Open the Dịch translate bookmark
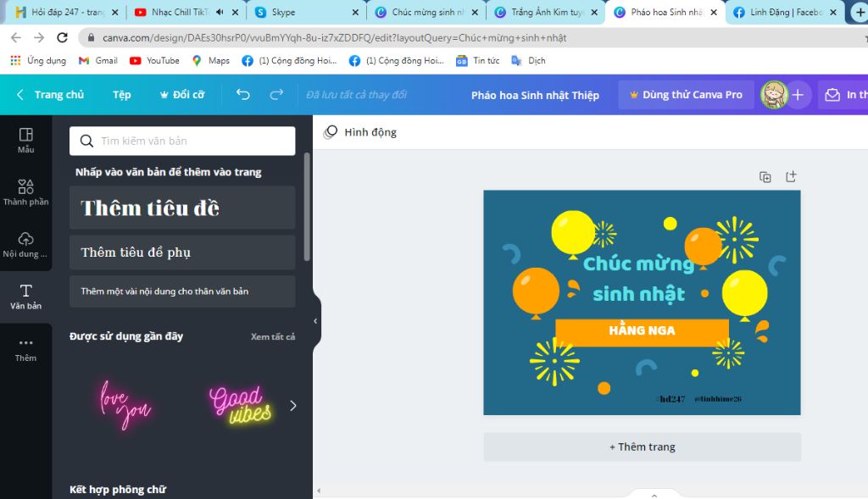The width and height of the screenshot is (868, 499). point(529,61)
